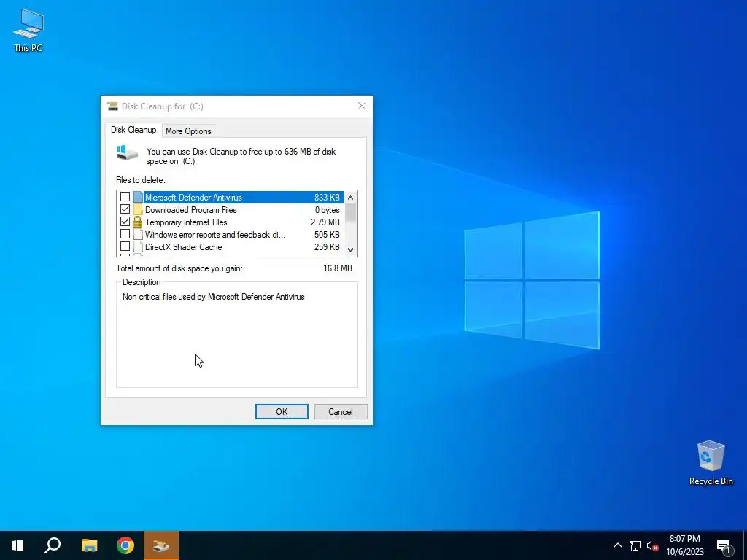Click the file list scroll up arrow
This screenshot has width=747, height=560.
click(x=351, y=197)
